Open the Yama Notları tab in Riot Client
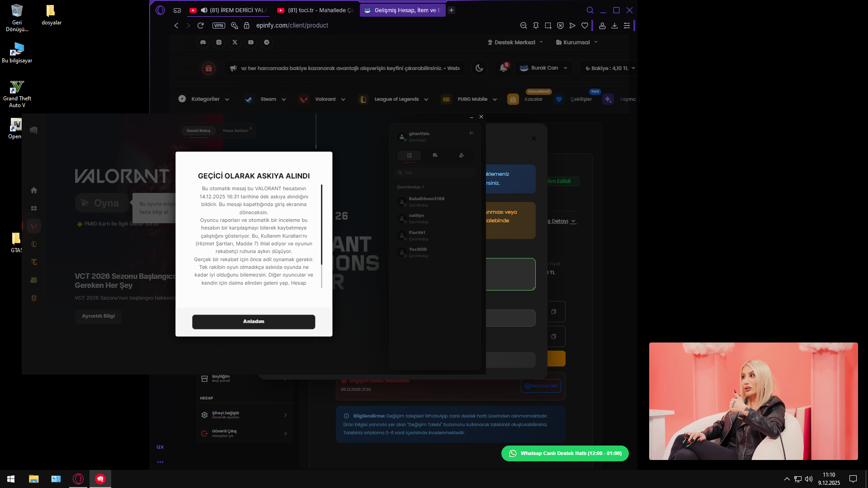This screenshot has height=488, width=868. click(x=236, y=131)
